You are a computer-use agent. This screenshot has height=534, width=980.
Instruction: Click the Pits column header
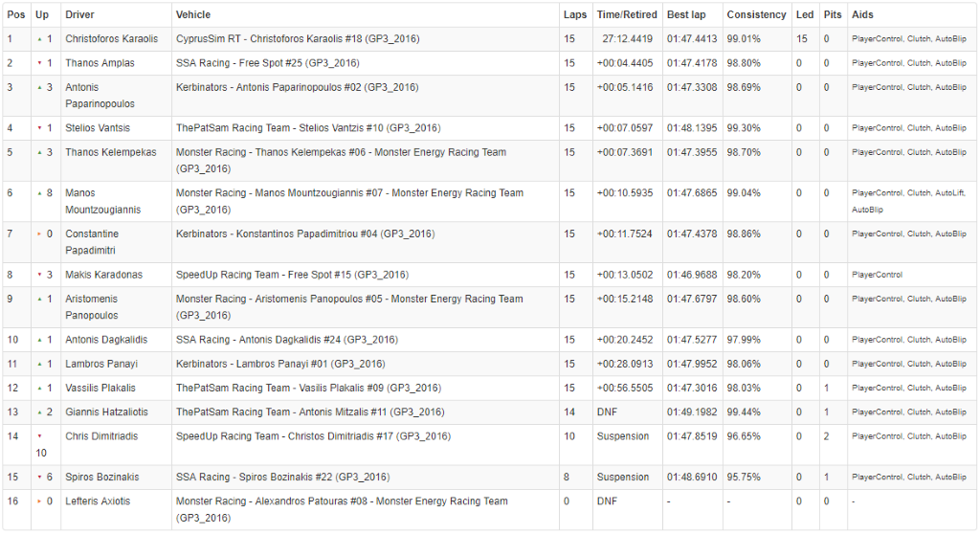tap(832, 15)
